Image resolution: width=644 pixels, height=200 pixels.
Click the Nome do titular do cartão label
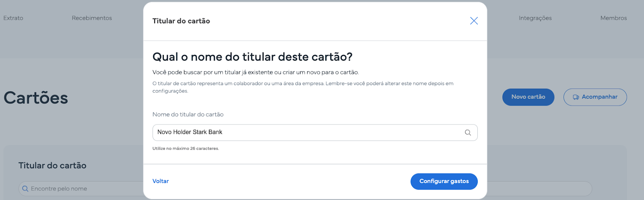(188, 114)
